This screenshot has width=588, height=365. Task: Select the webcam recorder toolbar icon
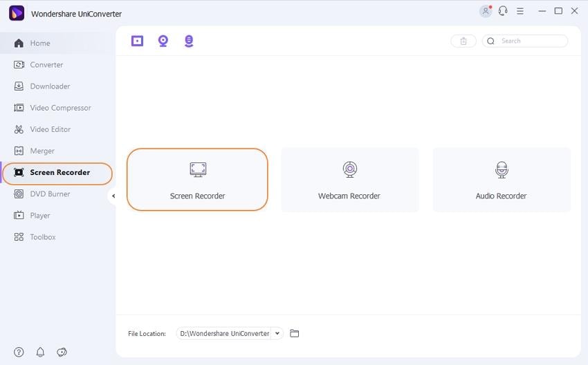click(x=163, y=41)
